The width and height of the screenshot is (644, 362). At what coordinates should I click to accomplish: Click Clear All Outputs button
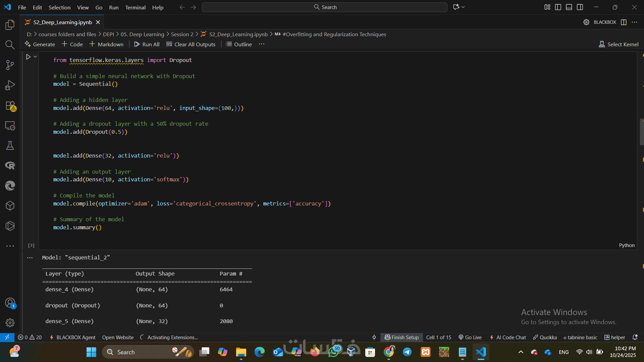point(191,44)
